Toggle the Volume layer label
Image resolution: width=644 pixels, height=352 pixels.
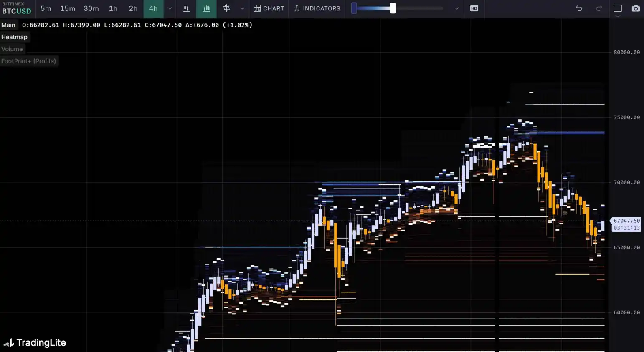[12, 49]
